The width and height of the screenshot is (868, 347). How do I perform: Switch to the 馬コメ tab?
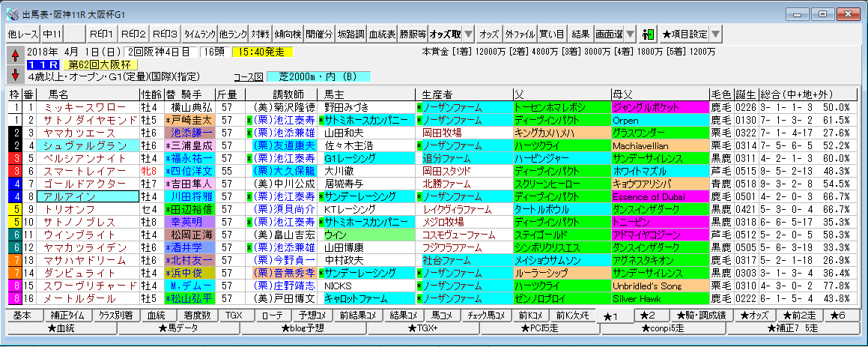[441, 316]
